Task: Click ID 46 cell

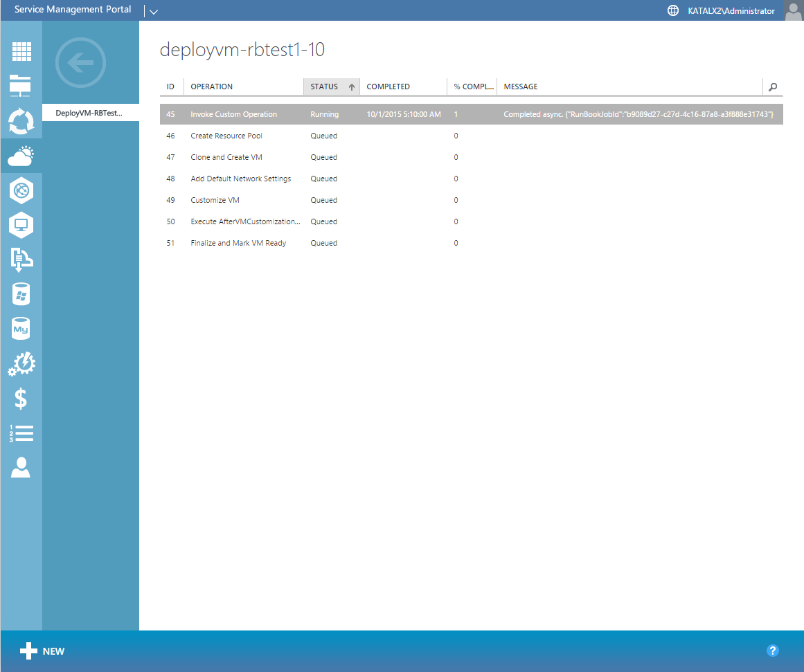Action: pyautogui.click(x=171, y=136)
